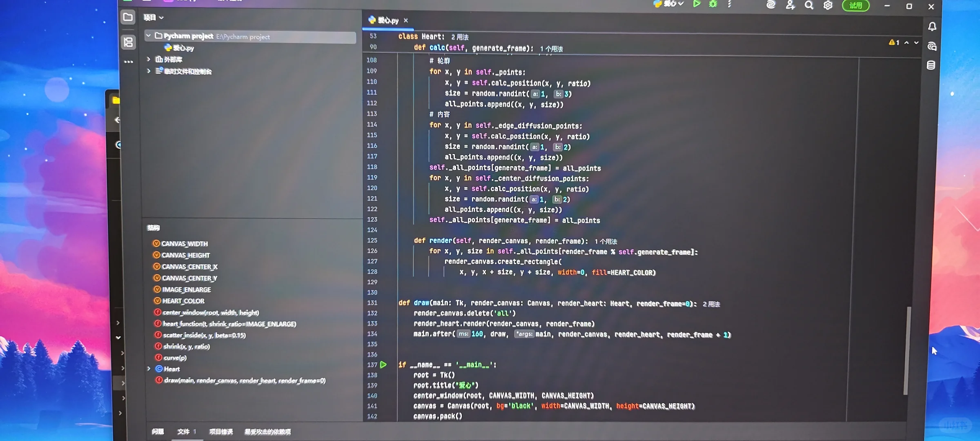980x441 pixels.
Task: Click the search everywhere magnifier icon
Action: (x=808, y=5)
